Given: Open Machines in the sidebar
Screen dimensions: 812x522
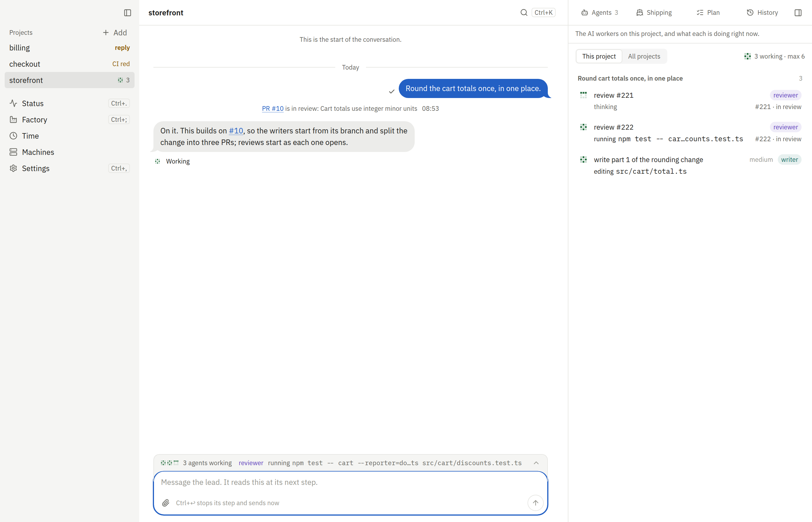Looking at the screenshot, I should pyautogui.click(x=70, y=152).
